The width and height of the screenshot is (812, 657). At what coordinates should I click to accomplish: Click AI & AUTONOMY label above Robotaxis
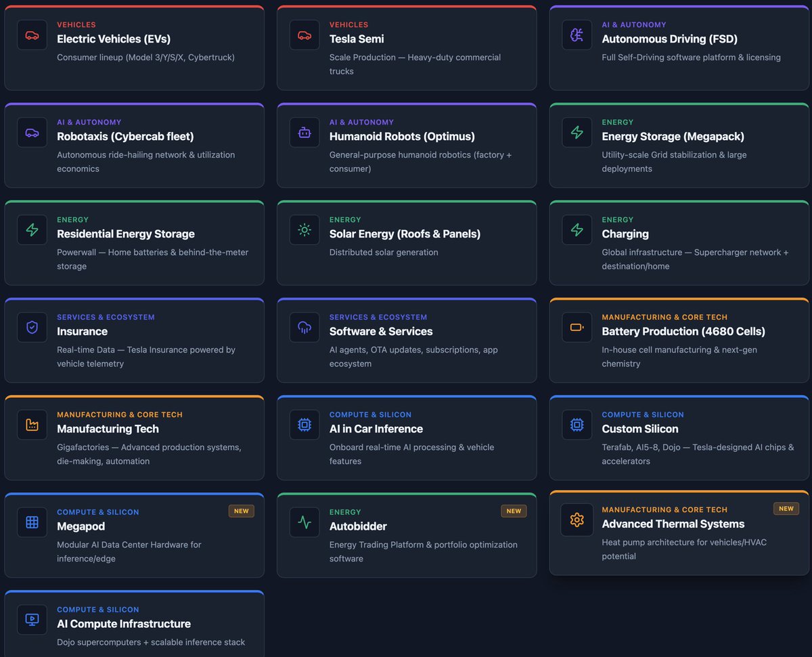(x=89, y=122)
